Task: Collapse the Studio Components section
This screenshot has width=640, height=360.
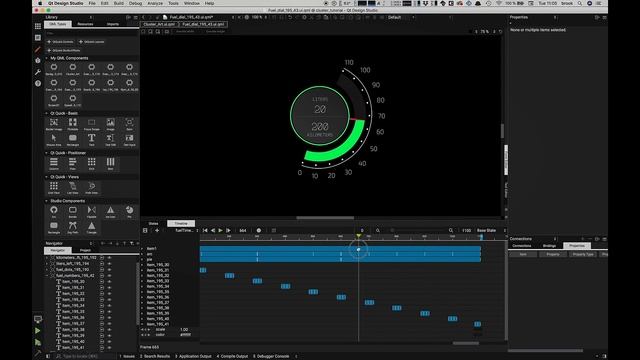Action: click(x=46, y=201)
